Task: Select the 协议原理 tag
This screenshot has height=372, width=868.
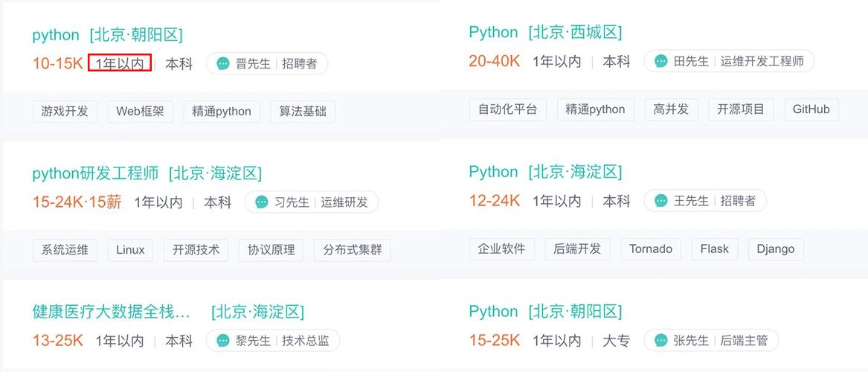Action: [271, 250]
